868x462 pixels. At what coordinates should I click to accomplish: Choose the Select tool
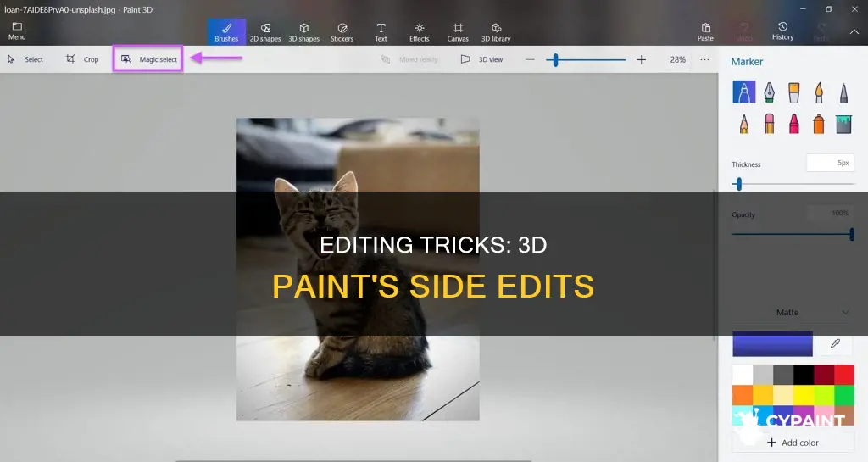click(x=25, y=59)
